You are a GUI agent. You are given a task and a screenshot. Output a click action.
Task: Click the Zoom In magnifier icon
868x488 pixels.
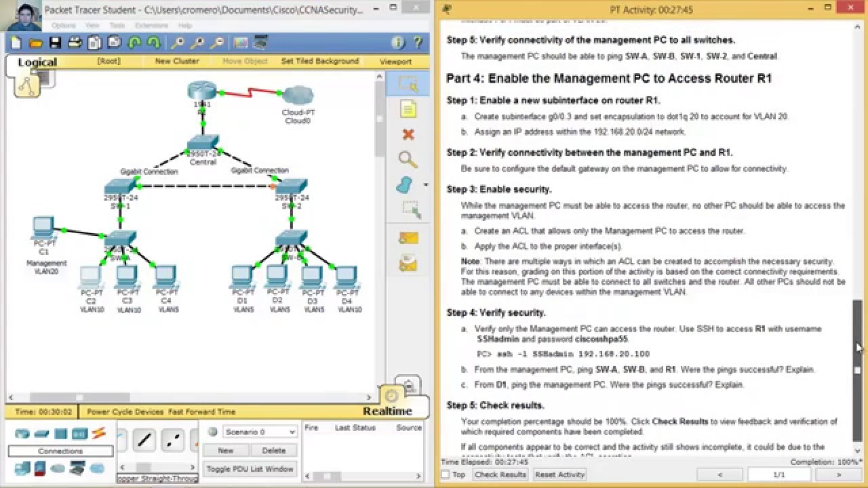(x=178, y=43)
